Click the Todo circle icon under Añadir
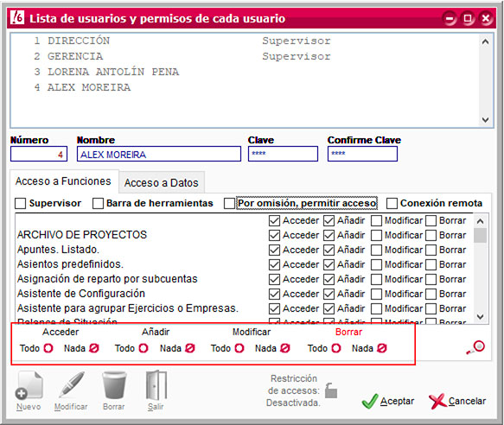 point(144,348)
